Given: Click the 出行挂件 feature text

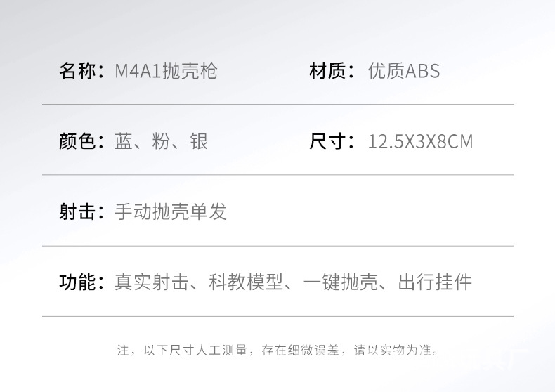Looking at the screenshot, I should click(x=435, y=282).
